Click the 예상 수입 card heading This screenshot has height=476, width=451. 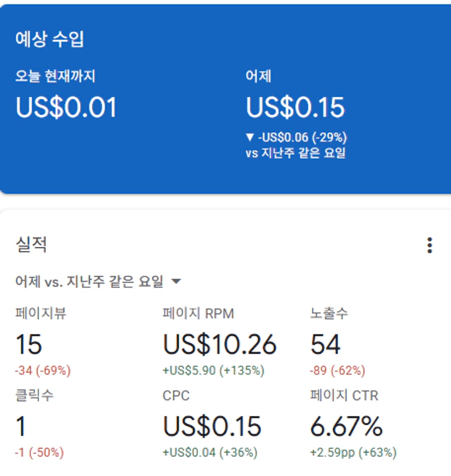point(50,39)
